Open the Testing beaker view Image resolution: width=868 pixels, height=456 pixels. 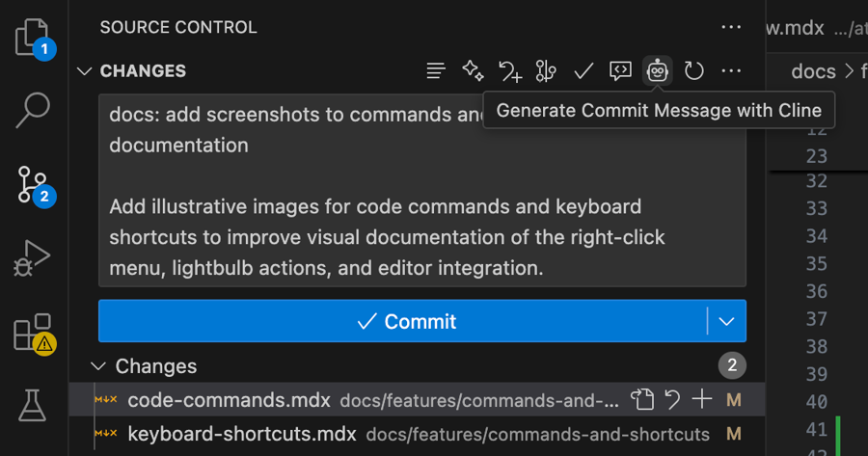(x=32, y=405)
